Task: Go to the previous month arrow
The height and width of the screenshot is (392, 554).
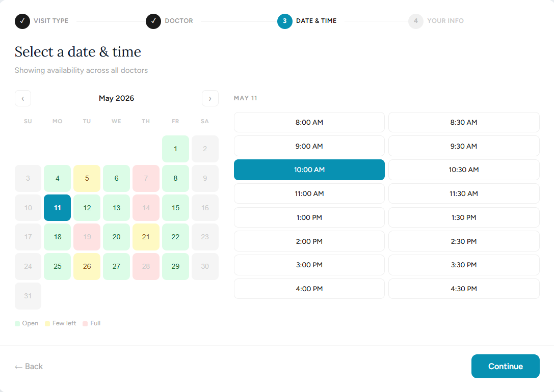Action: coord(23,98)
